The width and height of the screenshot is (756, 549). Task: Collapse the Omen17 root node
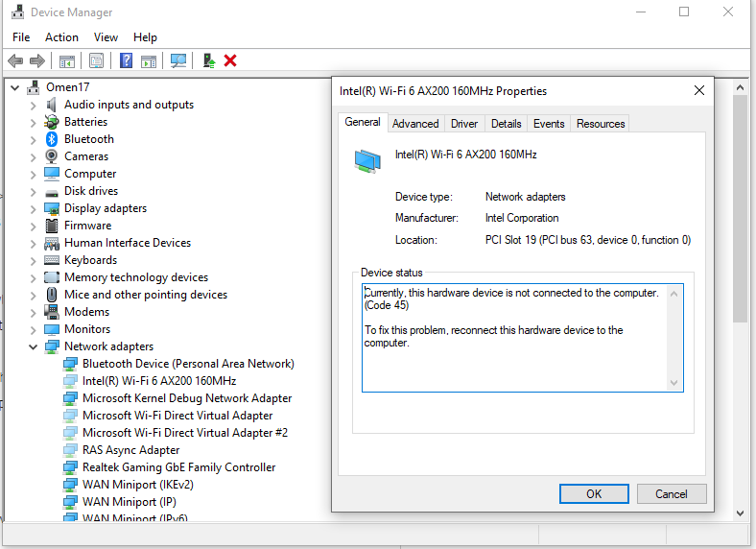[x=15, y=87]
